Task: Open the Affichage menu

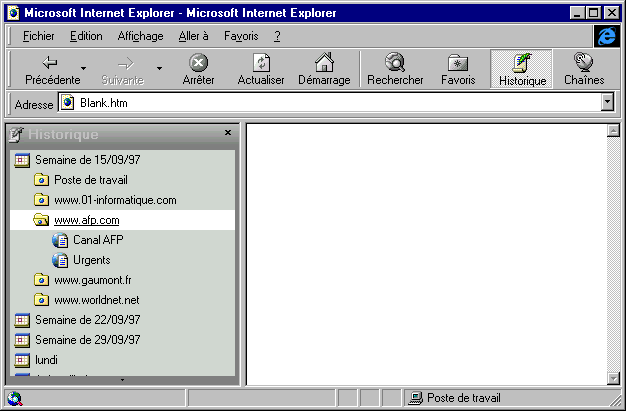Action: (x=141, y=36)
